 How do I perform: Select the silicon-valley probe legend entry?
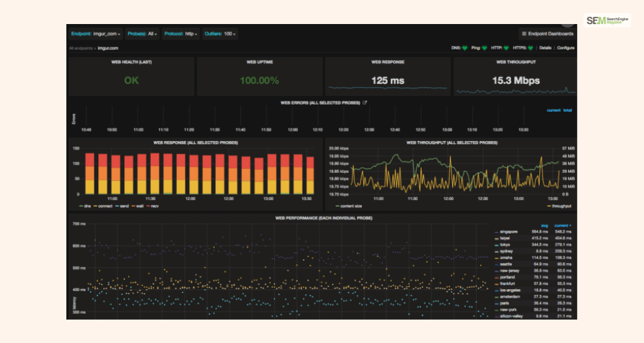[511, 316]
